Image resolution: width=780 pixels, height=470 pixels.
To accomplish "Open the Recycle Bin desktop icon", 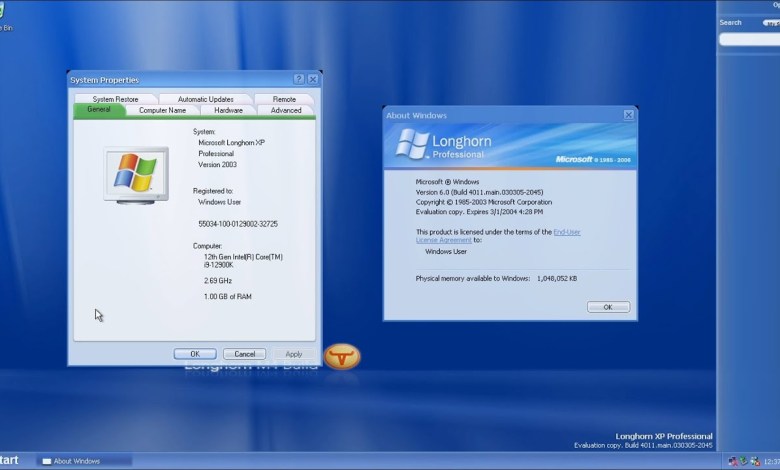I will pos(4,17).
